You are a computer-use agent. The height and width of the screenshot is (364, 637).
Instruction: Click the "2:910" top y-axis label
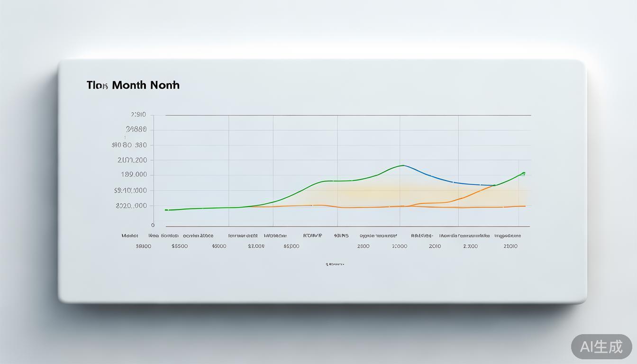tap(138, 115)
